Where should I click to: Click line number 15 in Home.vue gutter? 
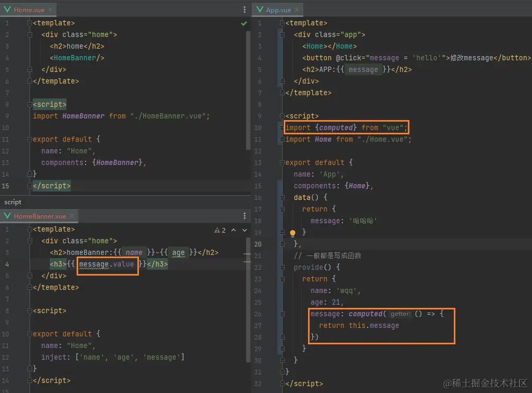pos(5,186)
